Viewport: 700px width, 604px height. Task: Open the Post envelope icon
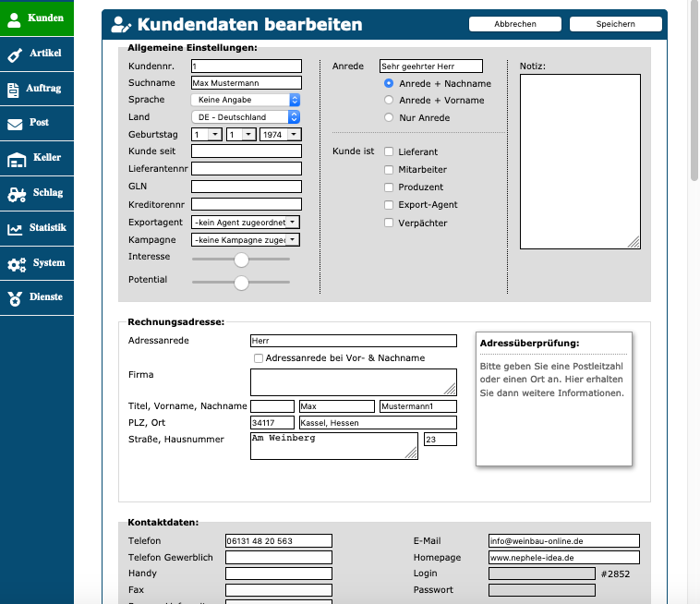click(x=15, y=124)
